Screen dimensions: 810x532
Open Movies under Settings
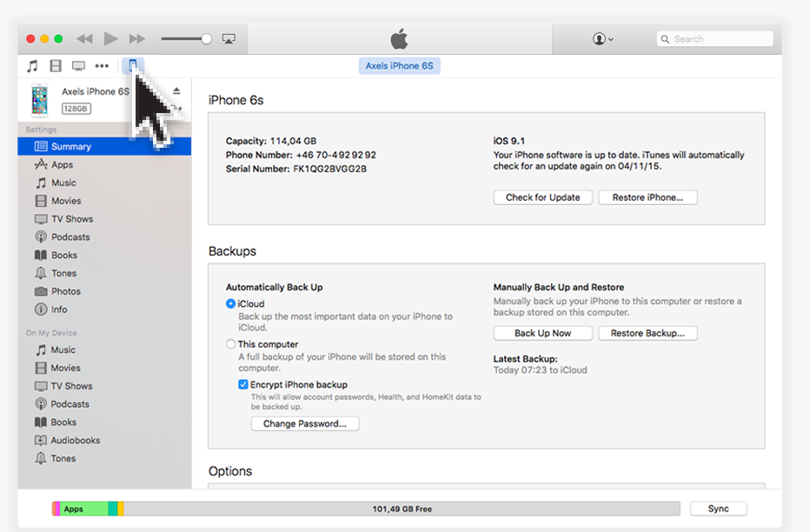tap(104, 201)
